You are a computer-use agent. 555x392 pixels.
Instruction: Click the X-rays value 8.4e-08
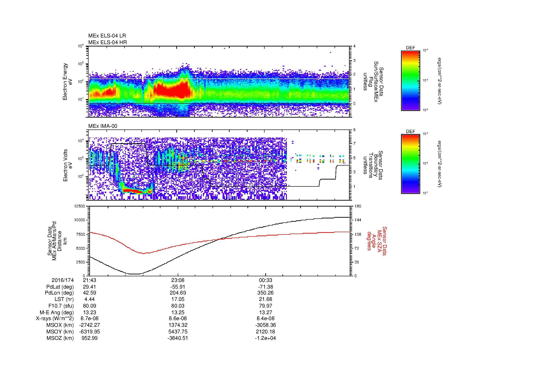266,318
